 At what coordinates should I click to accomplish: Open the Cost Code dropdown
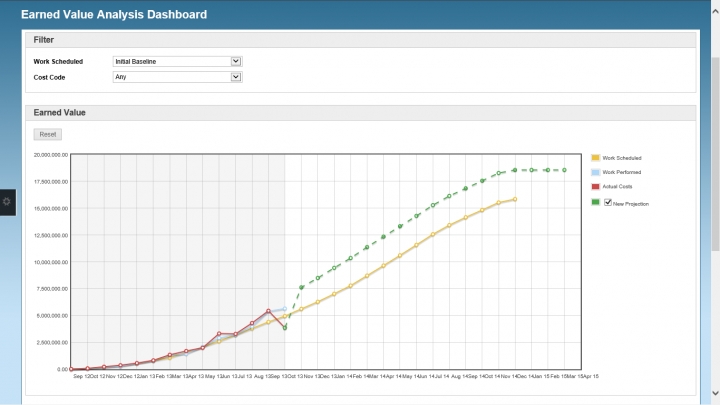click(x=178, y=77)
